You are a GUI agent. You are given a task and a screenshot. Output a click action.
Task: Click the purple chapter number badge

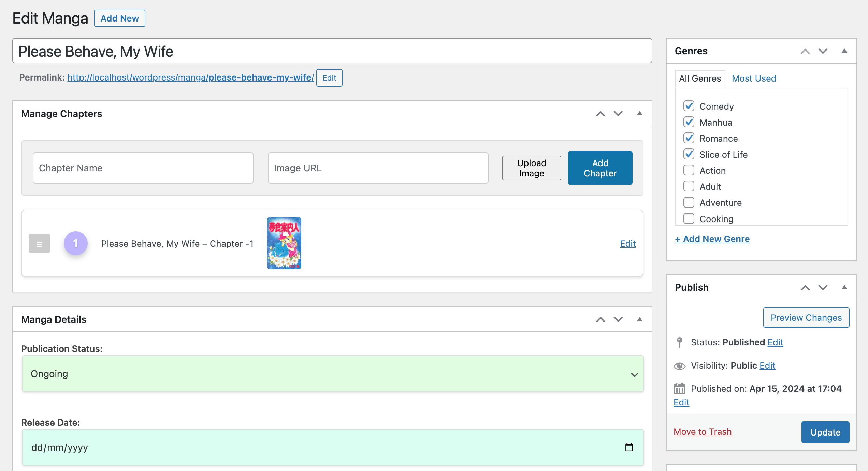point(76,243)
